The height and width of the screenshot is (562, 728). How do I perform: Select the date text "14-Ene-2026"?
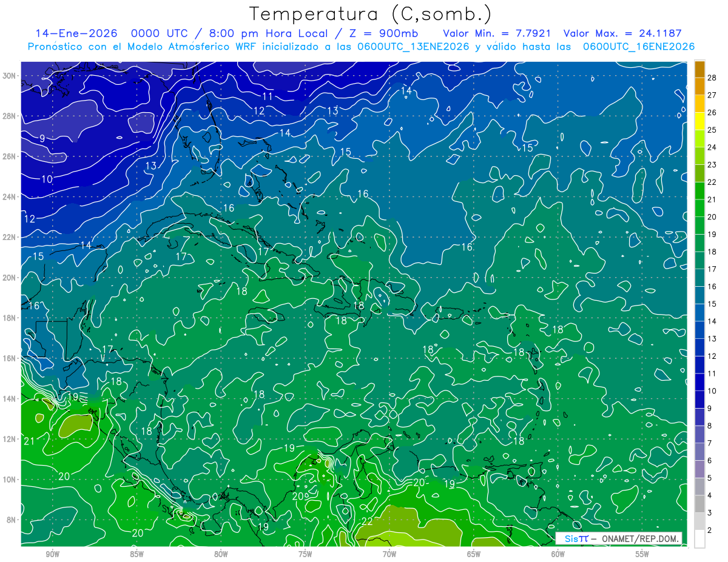pos(78,33)
